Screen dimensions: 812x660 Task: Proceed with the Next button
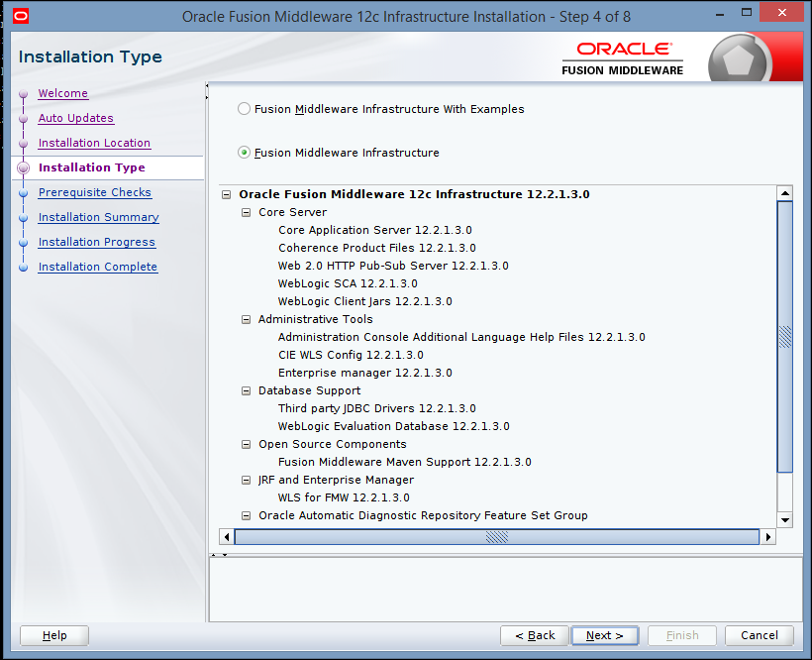coord(604,635)
